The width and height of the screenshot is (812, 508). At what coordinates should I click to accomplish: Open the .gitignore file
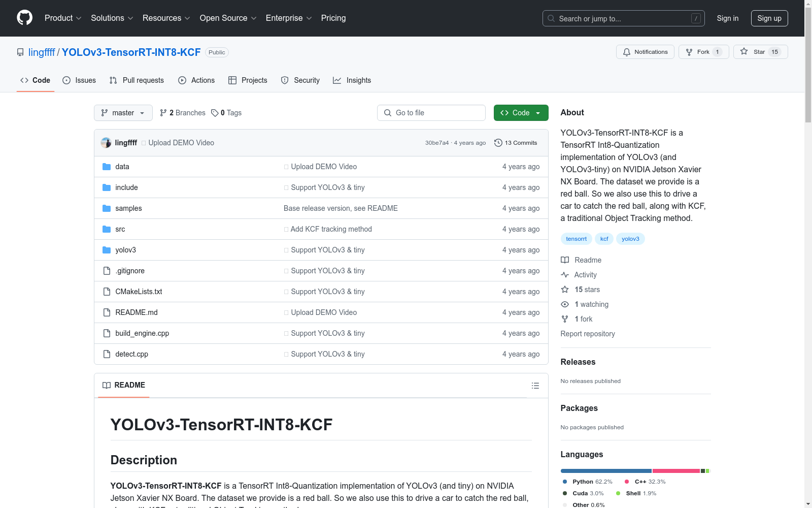tap(130, 271)
